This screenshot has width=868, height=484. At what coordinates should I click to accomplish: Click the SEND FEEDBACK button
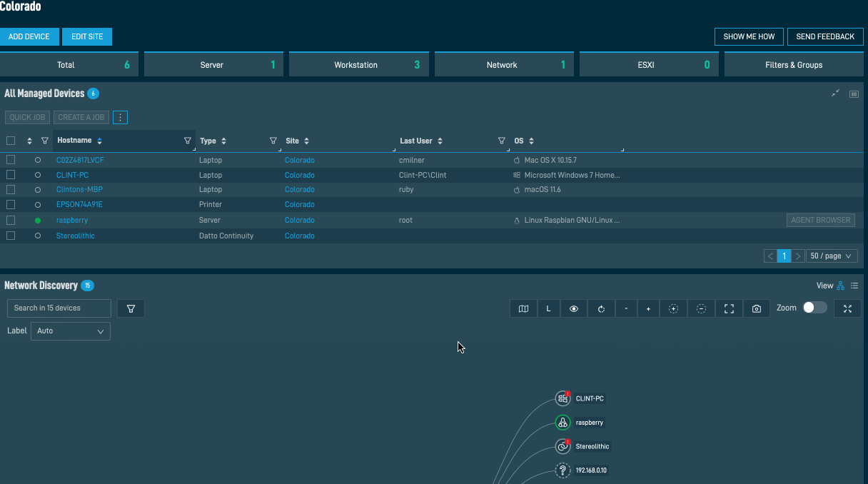pyautogui.click(x=825, y=37)
